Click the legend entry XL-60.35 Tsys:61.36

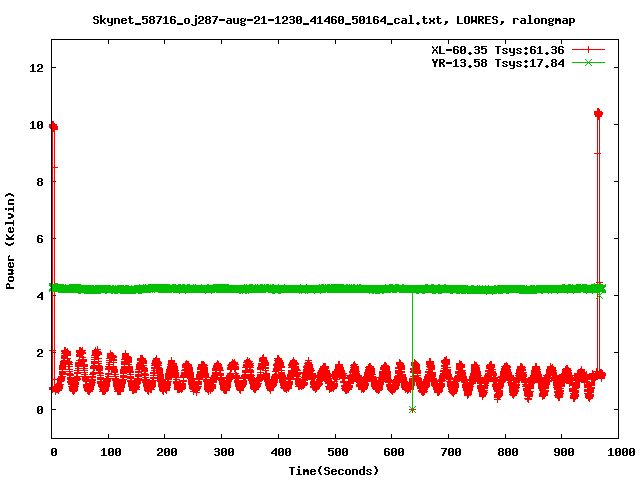(498, 50)
